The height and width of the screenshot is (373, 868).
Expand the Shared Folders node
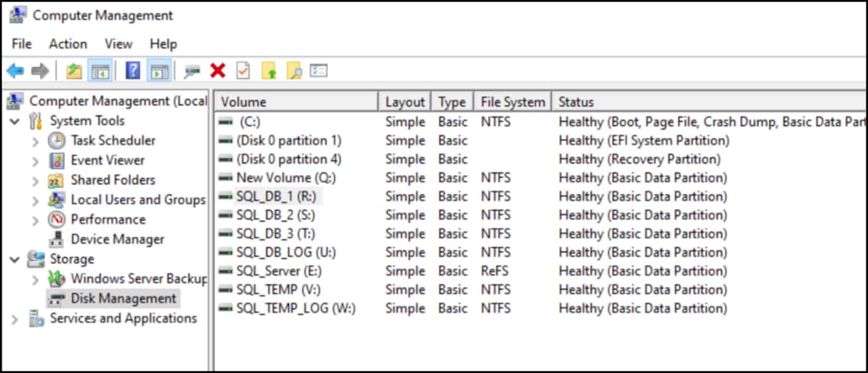[x=36, y=180]
